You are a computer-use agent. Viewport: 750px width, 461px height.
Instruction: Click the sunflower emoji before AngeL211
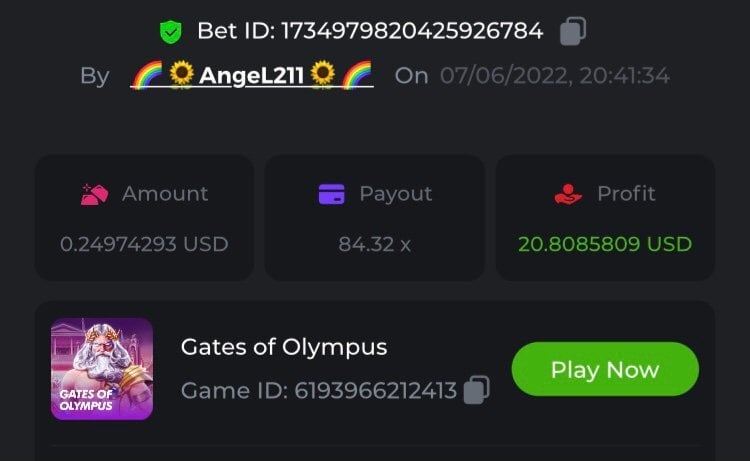tap(181, 75)
